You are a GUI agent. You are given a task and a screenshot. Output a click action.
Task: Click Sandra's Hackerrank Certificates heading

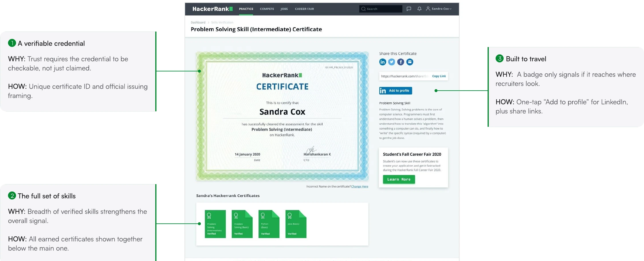coord(228,196)
